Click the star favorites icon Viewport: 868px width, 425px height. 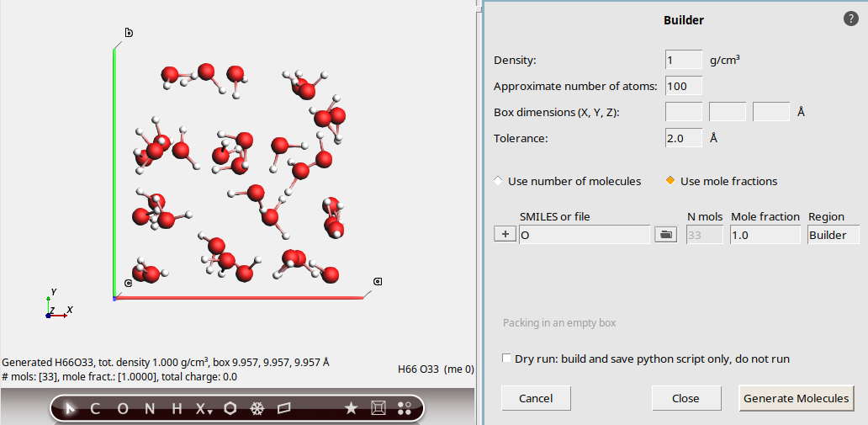[352, 409]
